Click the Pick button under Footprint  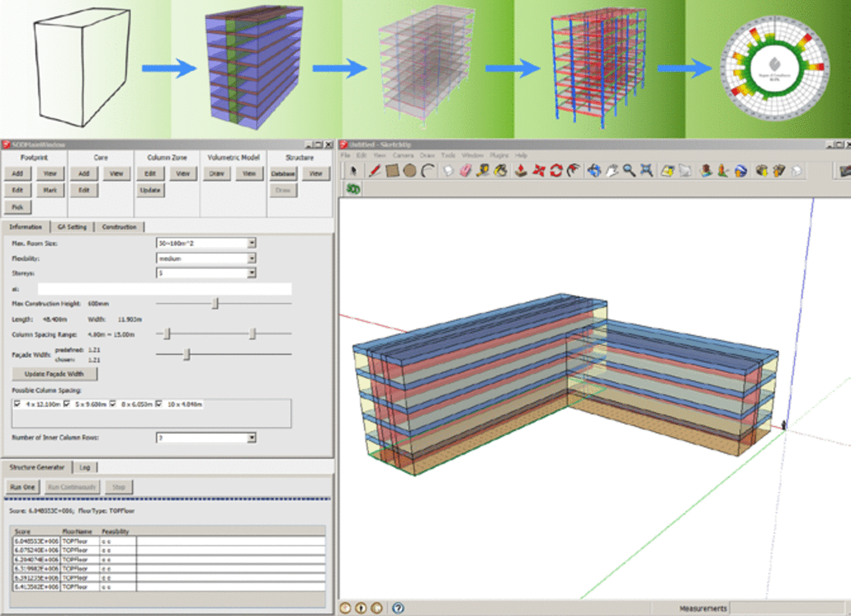tap(18, 207)
